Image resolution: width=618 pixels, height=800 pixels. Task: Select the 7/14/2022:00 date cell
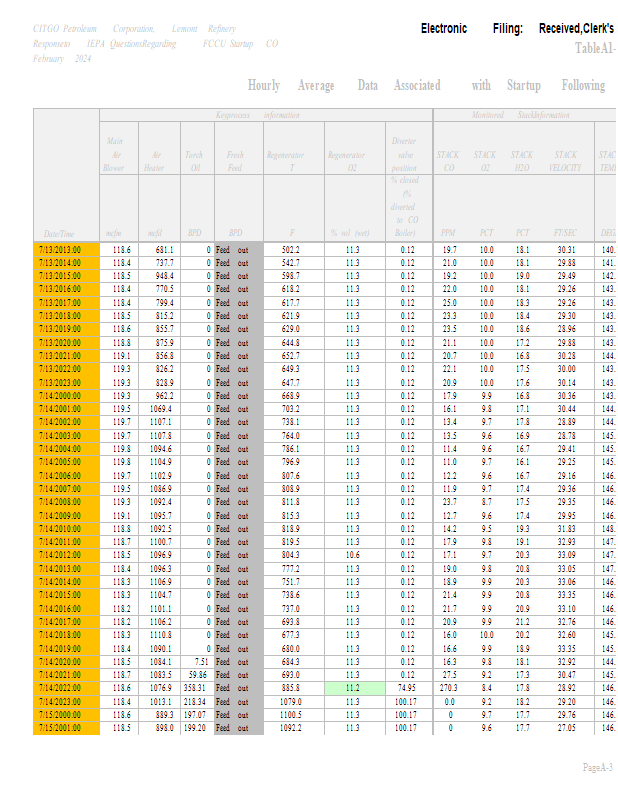(x=67, y=689)
